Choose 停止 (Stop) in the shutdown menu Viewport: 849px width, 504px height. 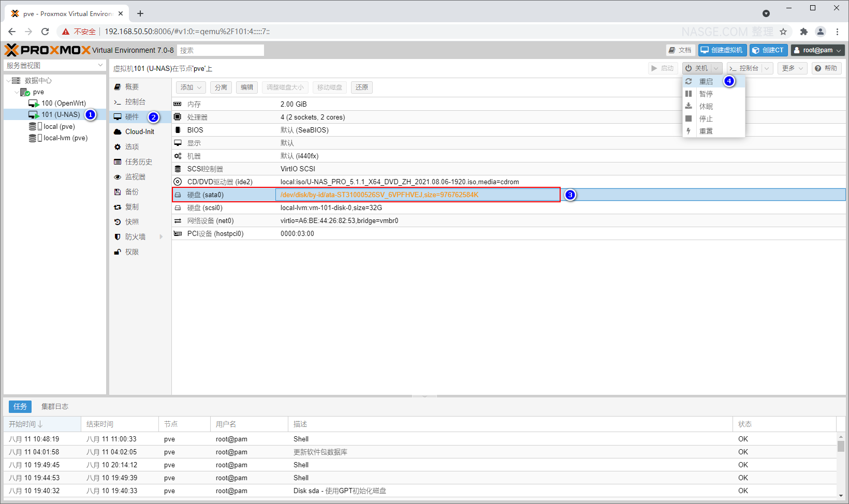coord(713,118)
